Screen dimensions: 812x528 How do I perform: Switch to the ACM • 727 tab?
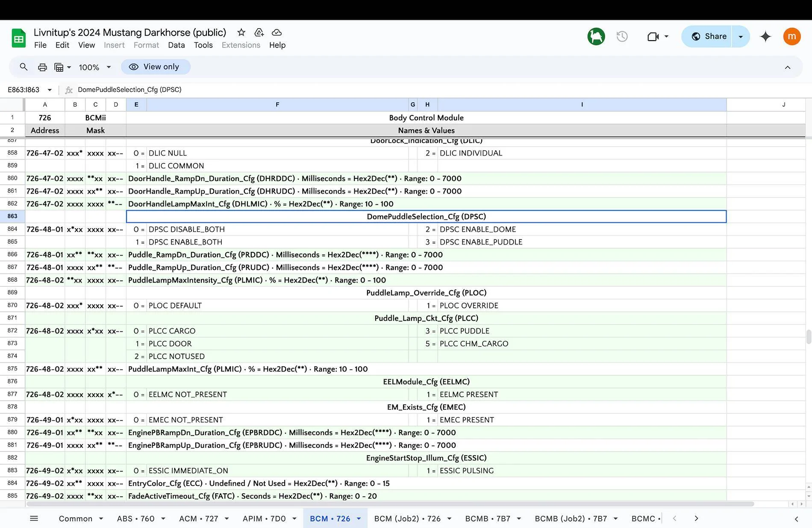coord(198,519)
